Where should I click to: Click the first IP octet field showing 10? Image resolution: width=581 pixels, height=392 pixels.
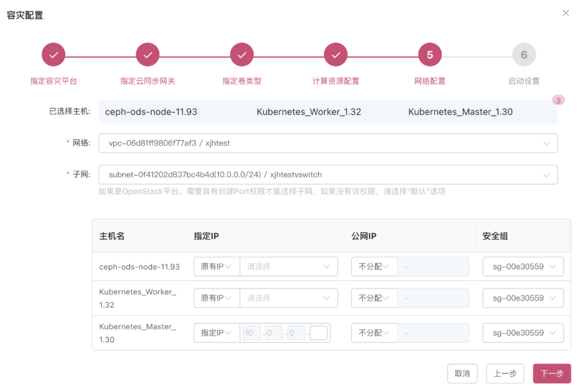pyautogui.click(x=252, y=333)
